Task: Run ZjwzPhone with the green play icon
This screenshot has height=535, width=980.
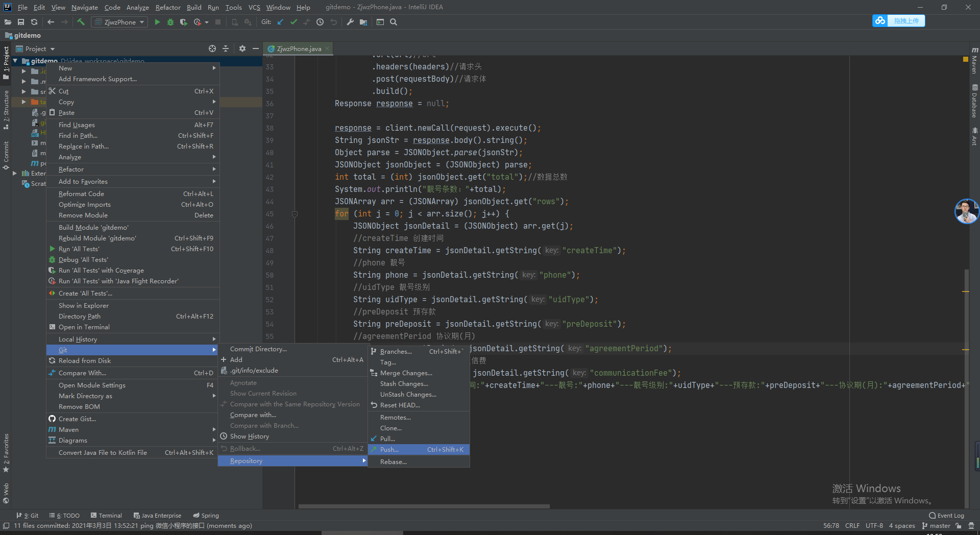Action: coord(157,22)
